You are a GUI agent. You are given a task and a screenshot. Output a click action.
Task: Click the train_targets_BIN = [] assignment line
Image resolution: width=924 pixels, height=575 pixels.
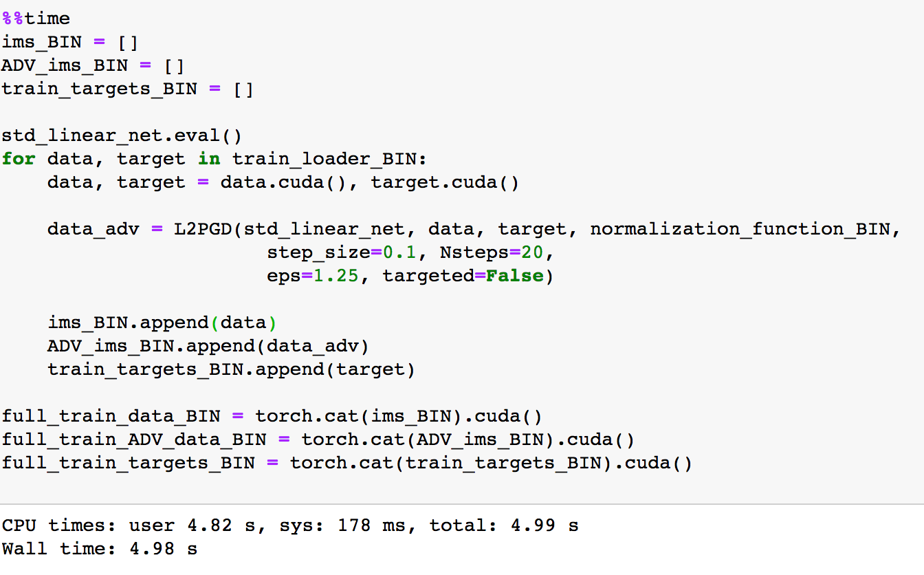click(127, 89)
